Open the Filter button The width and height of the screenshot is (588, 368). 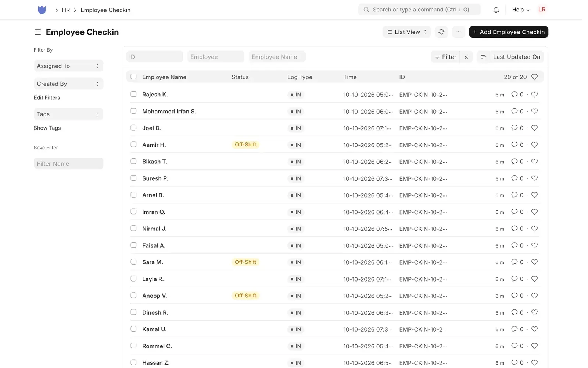[445, 57]
